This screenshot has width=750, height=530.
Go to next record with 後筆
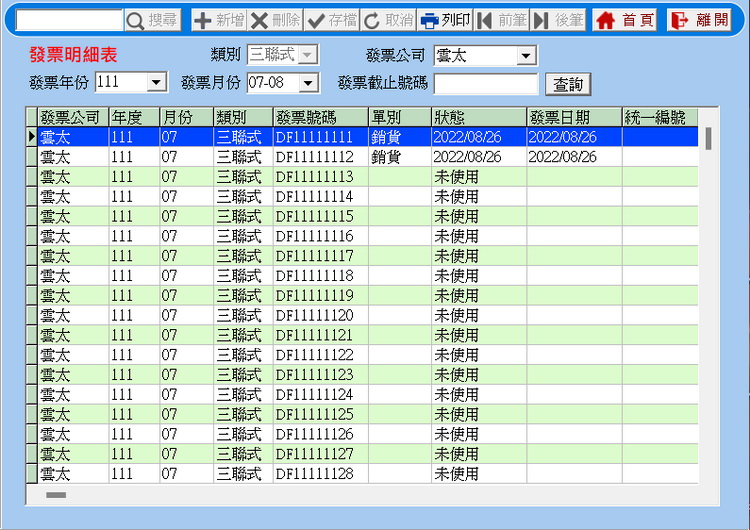(541, 20)
